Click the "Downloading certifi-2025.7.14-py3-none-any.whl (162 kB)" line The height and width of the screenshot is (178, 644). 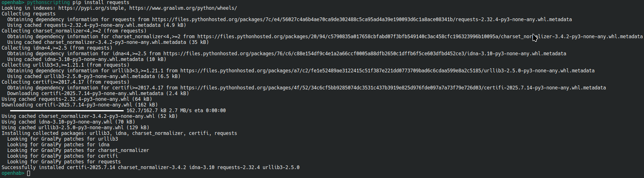[x=79, y=105]
